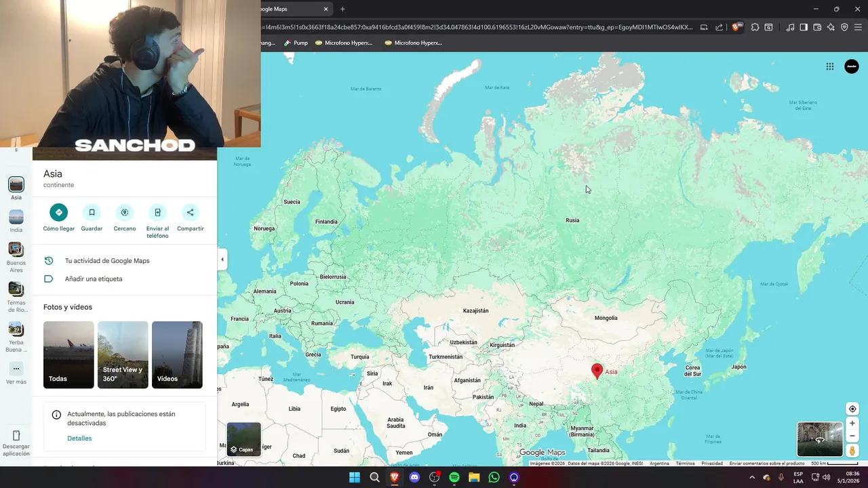
Task: Open Tu actividad de Google Maps
Action: tap(125, 261)
